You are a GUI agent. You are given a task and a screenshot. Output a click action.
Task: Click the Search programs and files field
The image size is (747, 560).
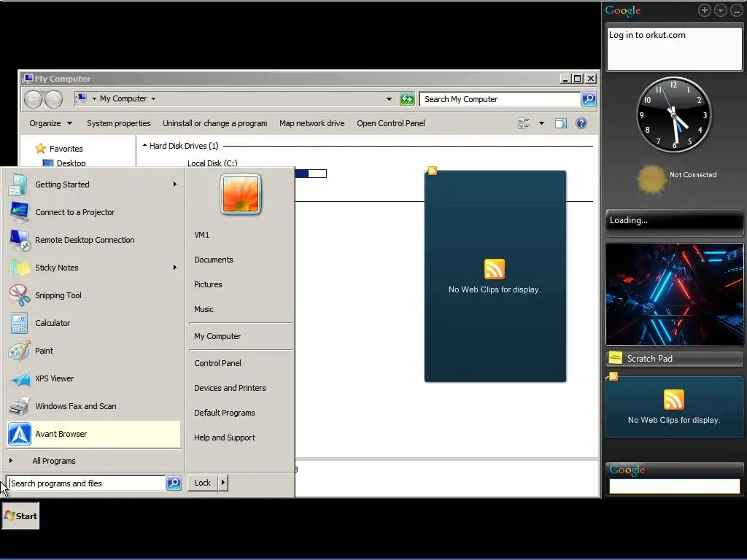pyautogui.click(x=87, y=483)
